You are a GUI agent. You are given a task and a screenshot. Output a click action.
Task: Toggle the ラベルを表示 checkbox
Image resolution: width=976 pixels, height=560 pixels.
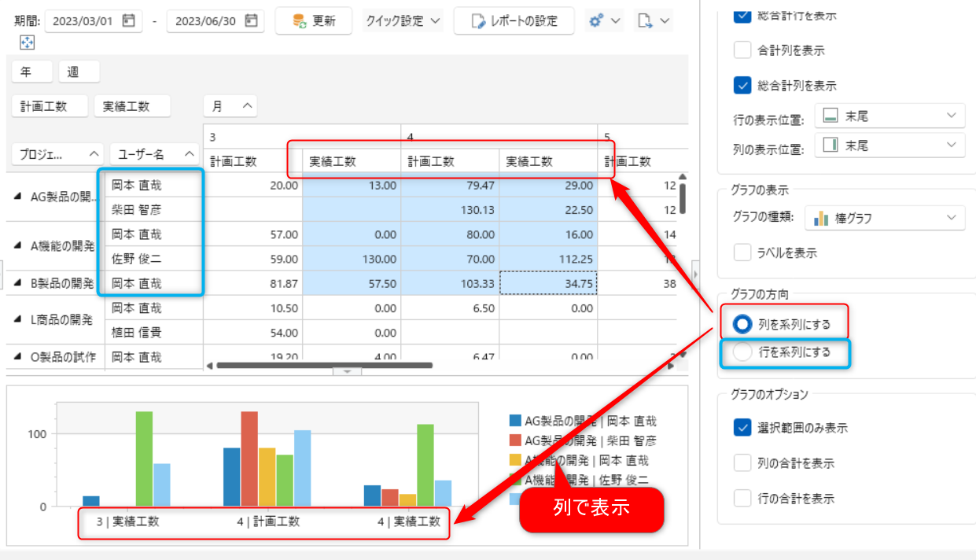tap(742, 252)
